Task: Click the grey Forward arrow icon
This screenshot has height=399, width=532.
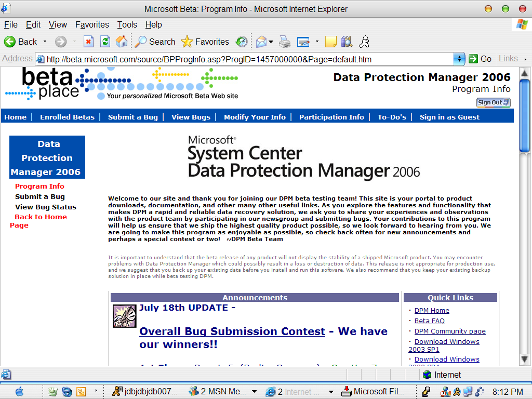Action: coord(61,42)
